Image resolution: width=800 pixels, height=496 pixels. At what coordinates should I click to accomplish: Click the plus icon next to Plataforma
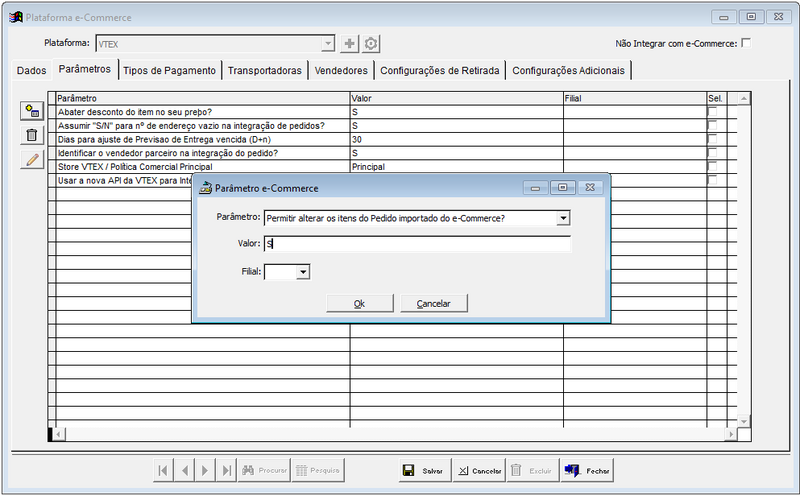[x=349, y=44]
